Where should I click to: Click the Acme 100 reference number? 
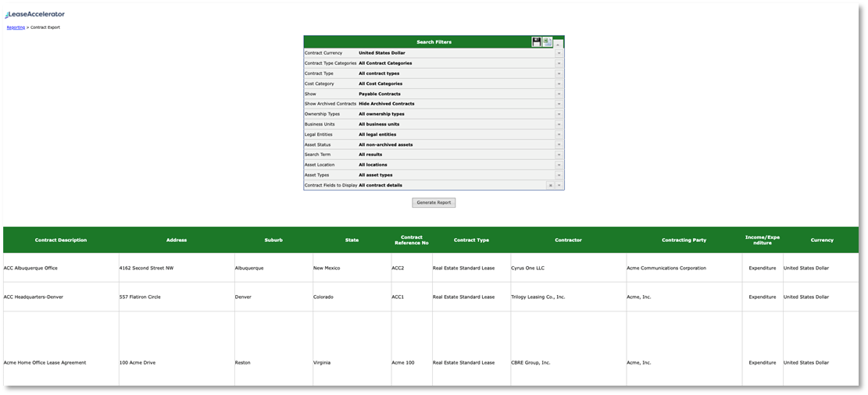(x=403, y=363)
